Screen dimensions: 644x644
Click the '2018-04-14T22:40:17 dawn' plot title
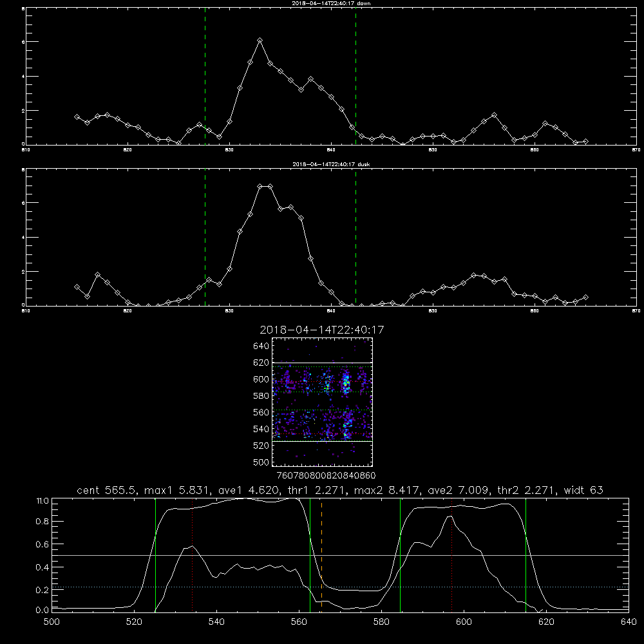click(x=331, y=3)
